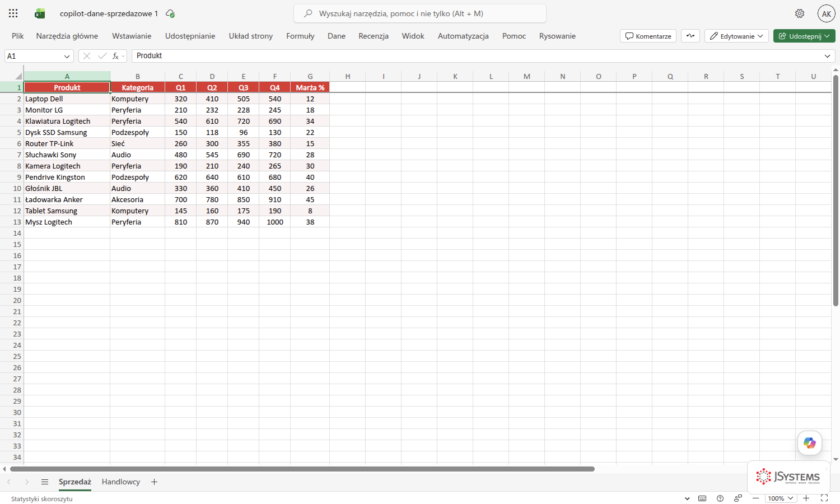Screen dimensions: 840x504
Task: Confirm formula entry with checkmark
Action: click(x=102, y=56)
